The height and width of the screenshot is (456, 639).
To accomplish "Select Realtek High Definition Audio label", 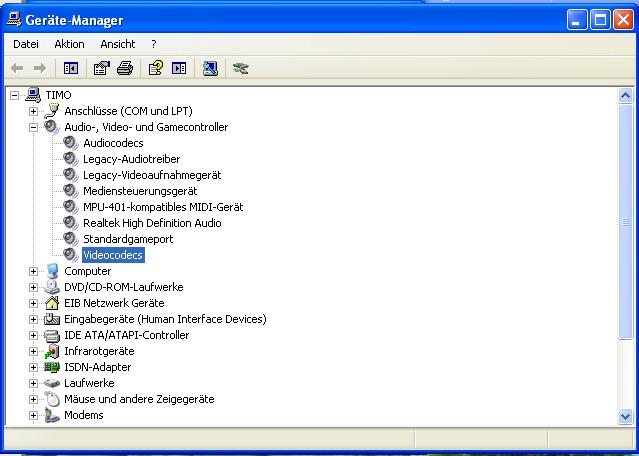I will [152, 223].
